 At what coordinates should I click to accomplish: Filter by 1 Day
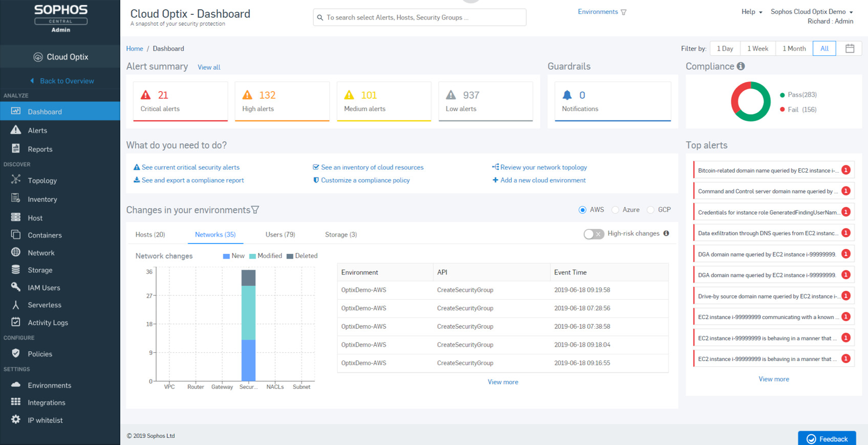725,48
